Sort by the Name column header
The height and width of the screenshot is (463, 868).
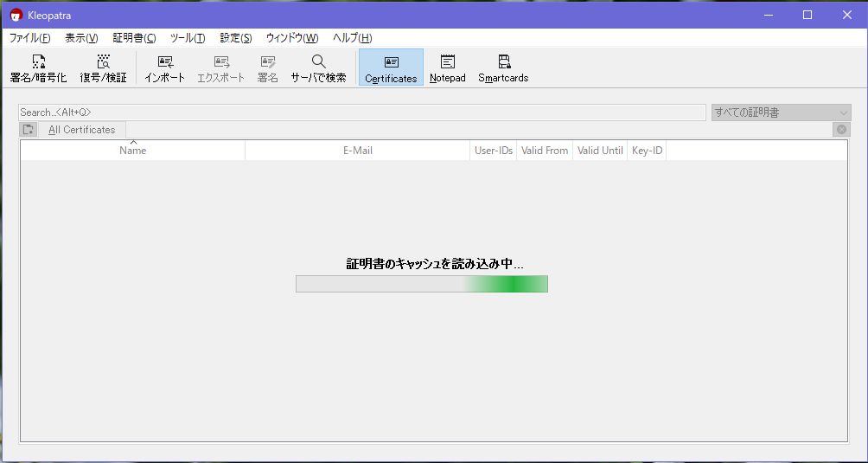[133, 150]
